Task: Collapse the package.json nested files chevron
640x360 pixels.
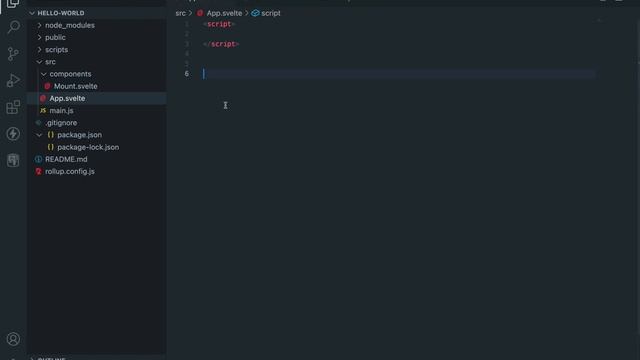Action: pyautogui.click(x=39, y=135)
